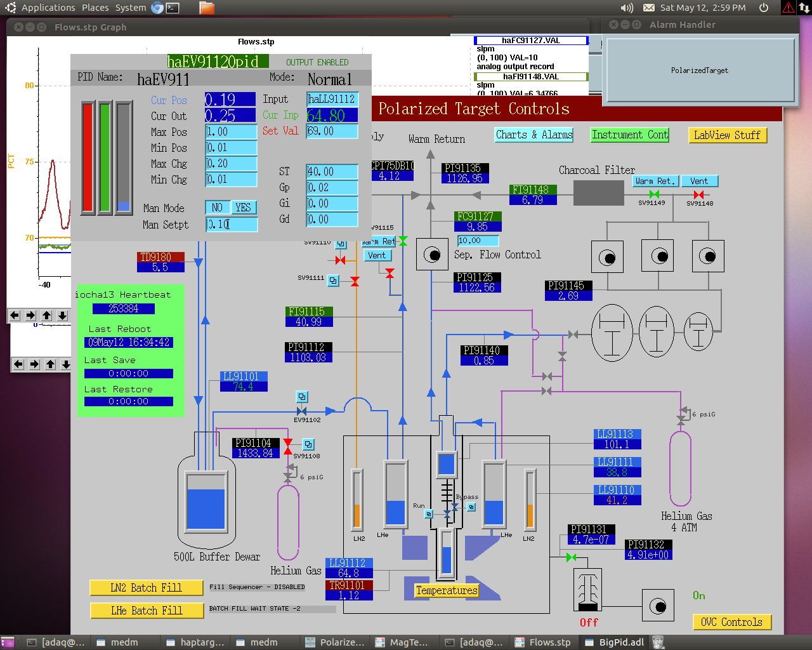Set Man Mode to NO
812x650 pixels.
point(218,208)
